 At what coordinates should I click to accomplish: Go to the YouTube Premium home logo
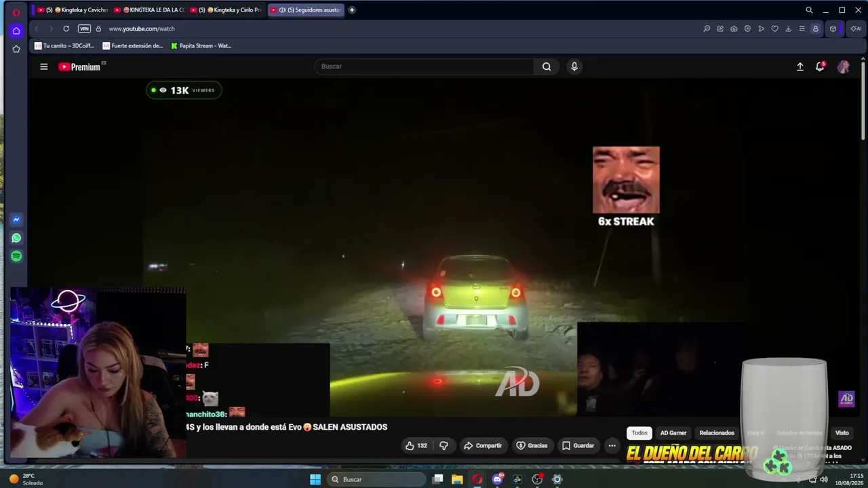[79, 66]
